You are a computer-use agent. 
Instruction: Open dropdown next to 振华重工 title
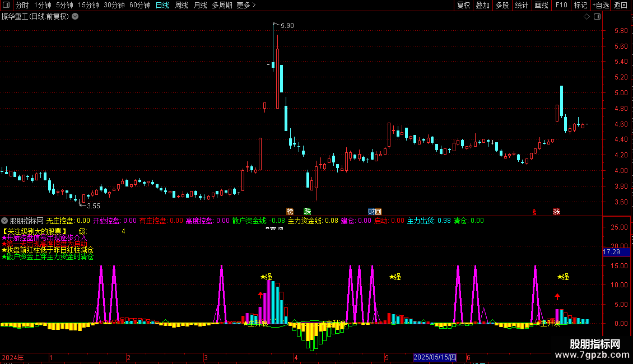pyautogui.click(x=75, y=16)
